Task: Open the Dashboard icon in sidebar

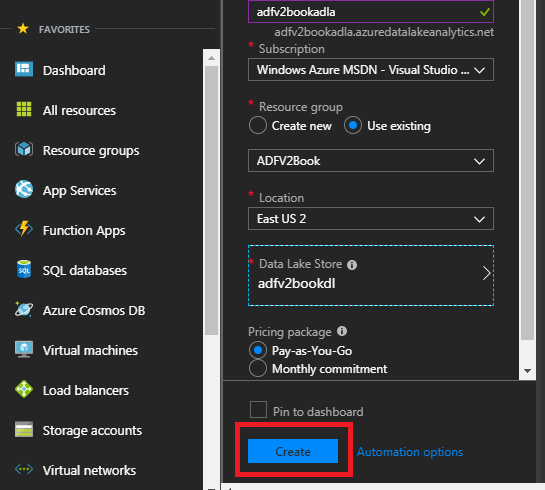Action: click(24, 70)
